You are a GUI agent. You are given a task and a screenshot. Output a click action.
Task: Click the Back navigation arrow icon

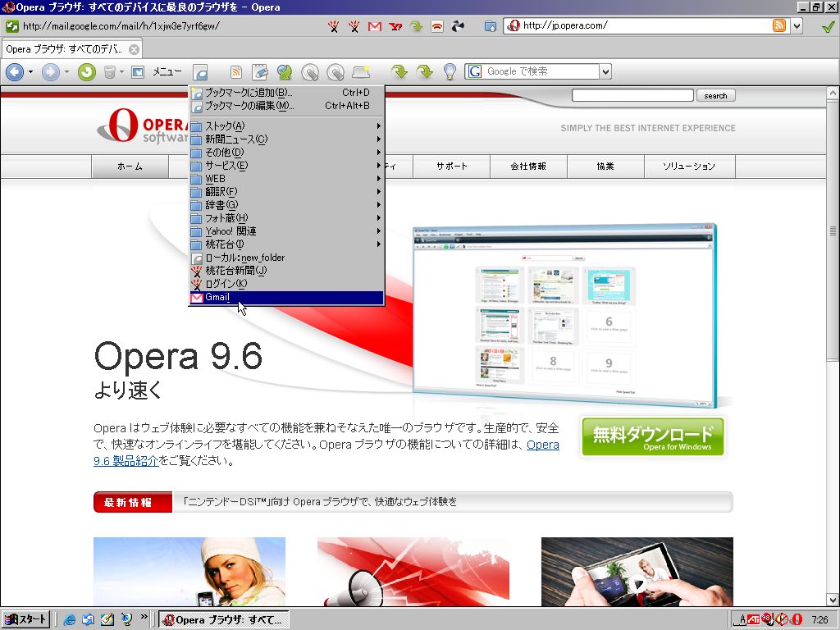15,71
